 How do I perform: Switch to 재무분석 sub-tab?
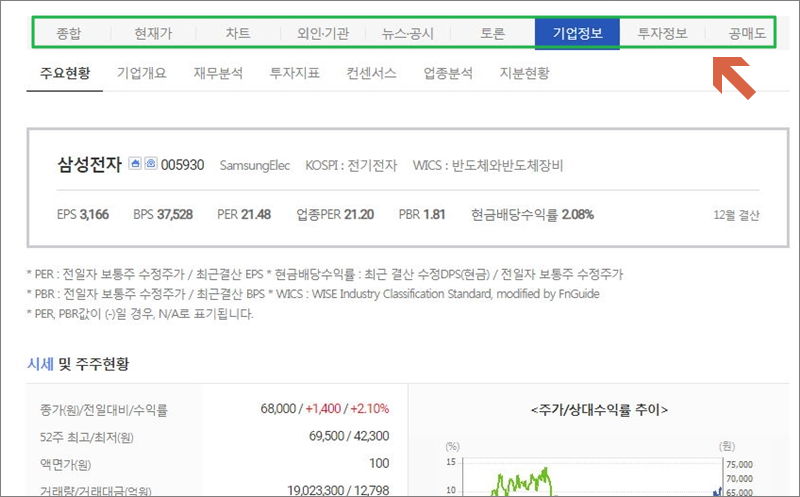click(x=218, y=73)
